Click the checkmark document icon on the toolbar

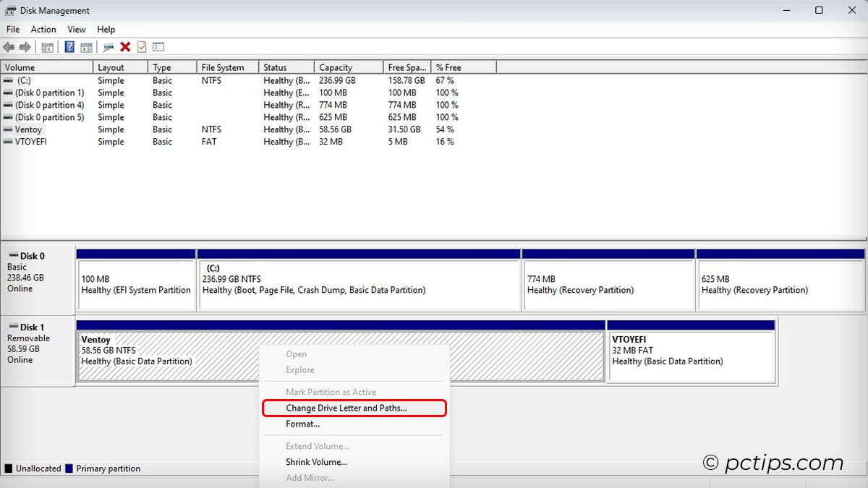[142, 46]
